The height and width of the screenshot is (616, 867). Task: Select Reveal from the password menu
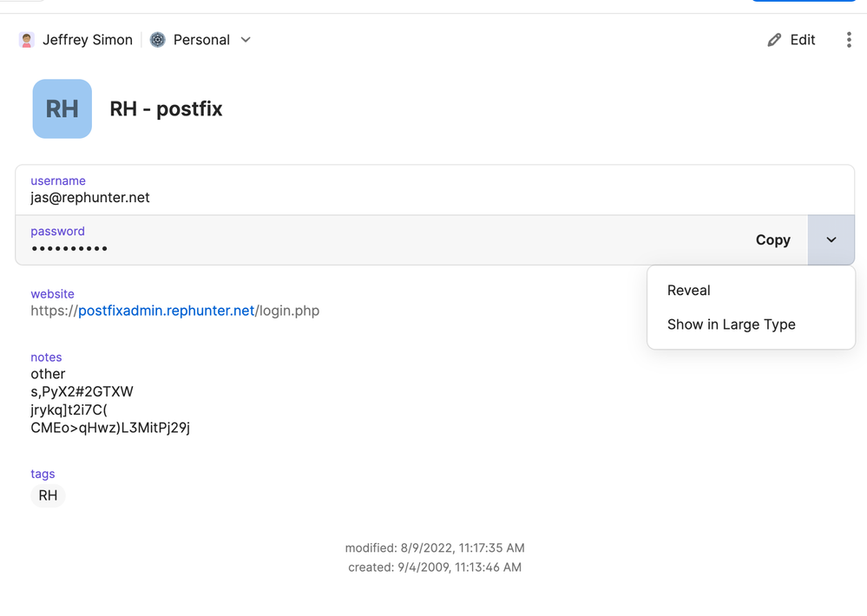(689, 291)
